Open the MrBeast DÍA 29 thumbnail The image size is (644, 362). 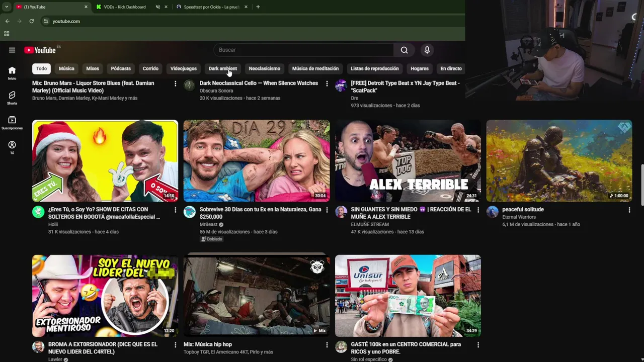pyautogui.click(x=257, y=160)
